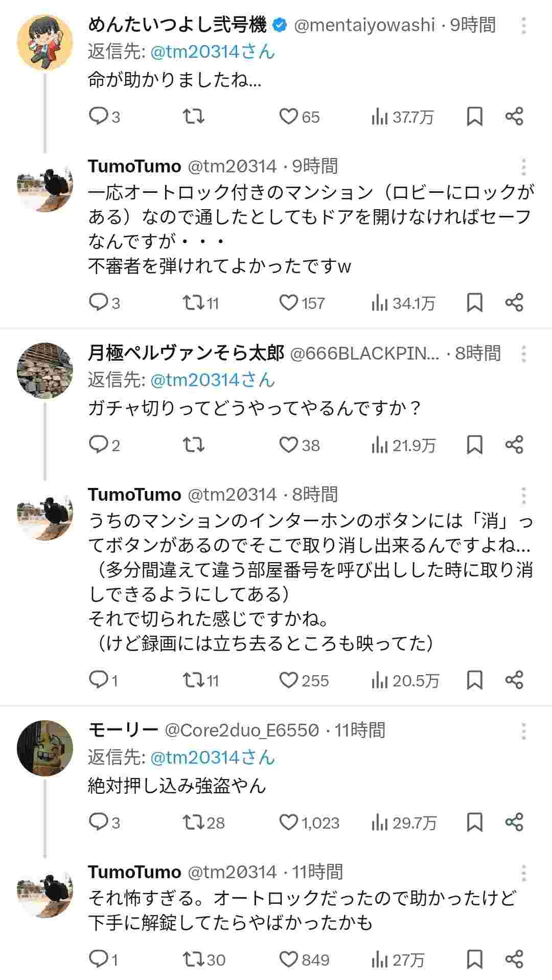
Task: Bookmark the 絶対押し込み強盗やん tweet
Action: (x=475, y=822)
